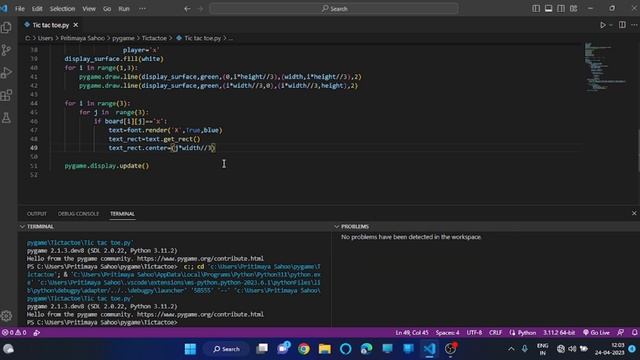Toggle the bottom panel layout
Screen dimensions: 640x360
coord(549,9)
